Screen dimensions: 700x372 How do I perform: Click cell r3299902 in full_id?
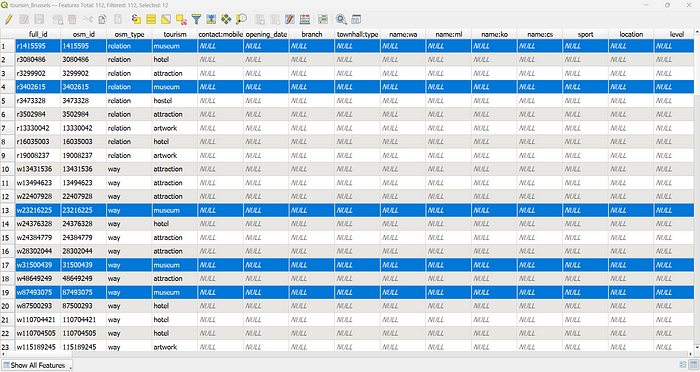38,73
